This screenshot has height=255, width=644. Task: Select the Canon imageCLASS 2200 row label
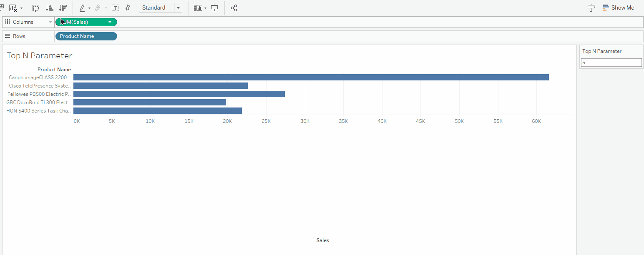(x=40, y=77)
